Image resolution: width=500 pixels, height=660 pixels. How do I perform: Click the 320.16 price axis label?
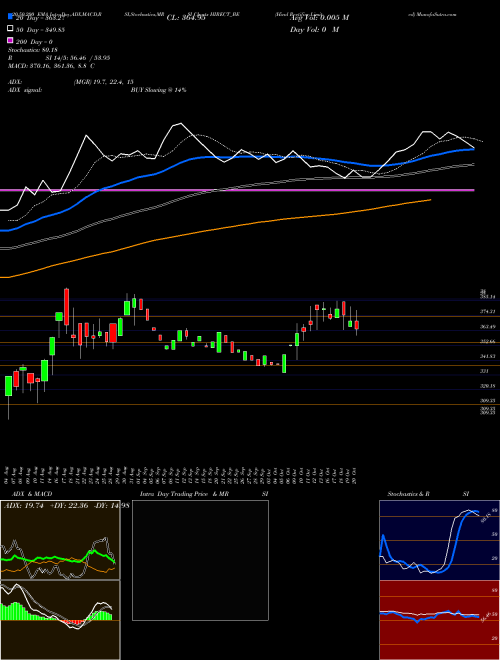[x=488, y=386]
